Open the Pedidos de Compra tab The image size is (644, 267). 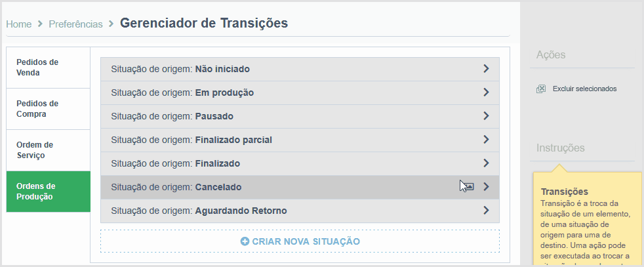tap(48, 109)
